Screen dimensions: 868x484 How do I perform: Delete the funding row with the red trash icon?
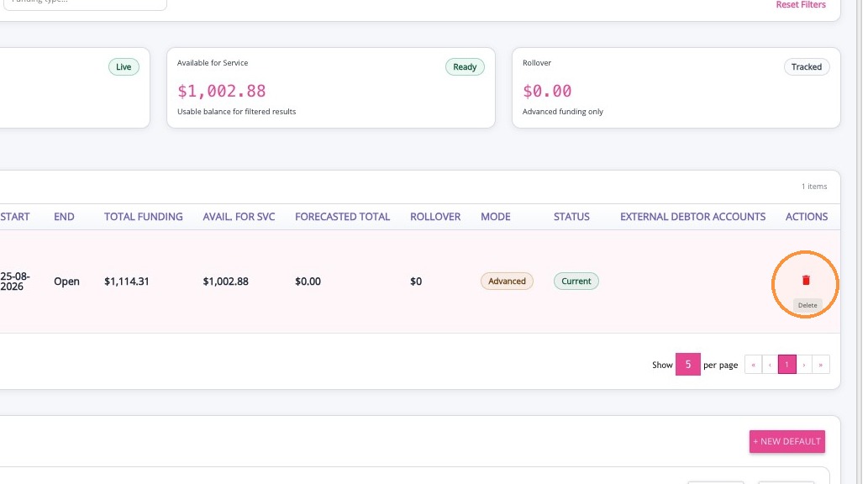(806, 280)
